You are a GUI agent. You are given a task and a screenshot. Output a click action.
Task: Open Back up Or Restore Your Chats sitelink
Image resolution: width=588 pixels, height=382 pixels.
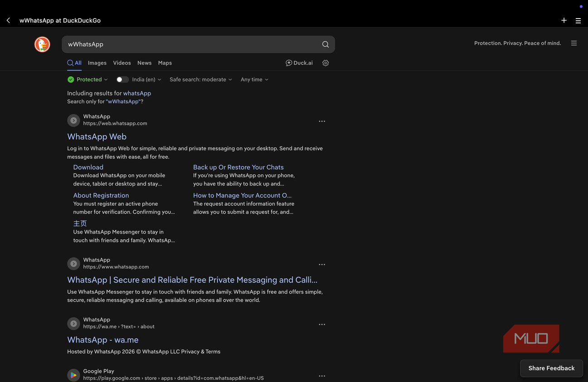click(x=238, y=167)
